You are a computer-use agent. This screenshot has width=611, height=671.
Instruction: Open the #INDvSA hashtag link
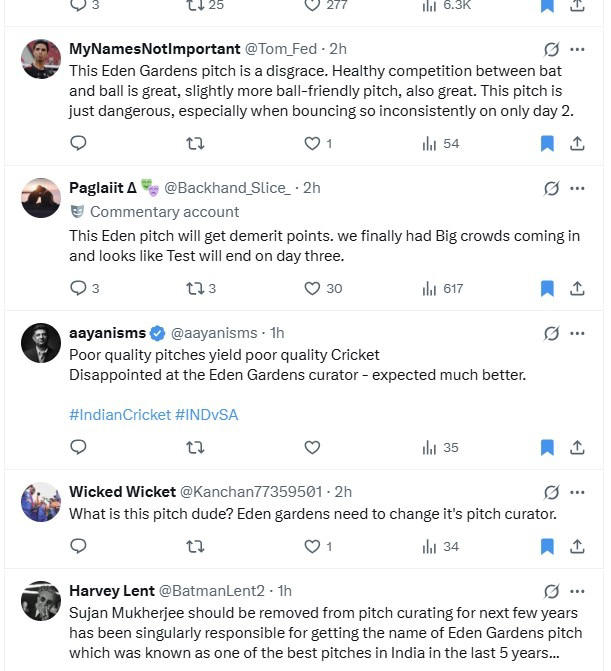207,414
